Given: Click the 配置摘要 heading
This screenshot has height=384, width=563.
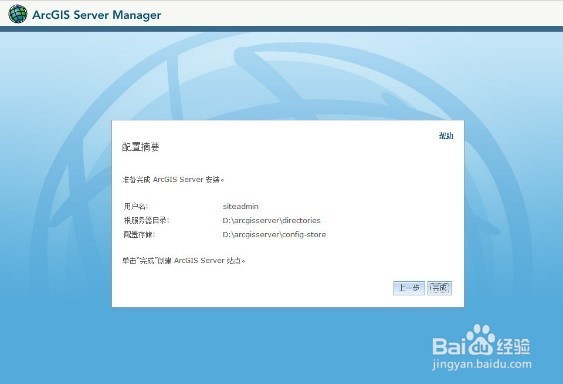Looking at the screenshot, I should [140, 147].
